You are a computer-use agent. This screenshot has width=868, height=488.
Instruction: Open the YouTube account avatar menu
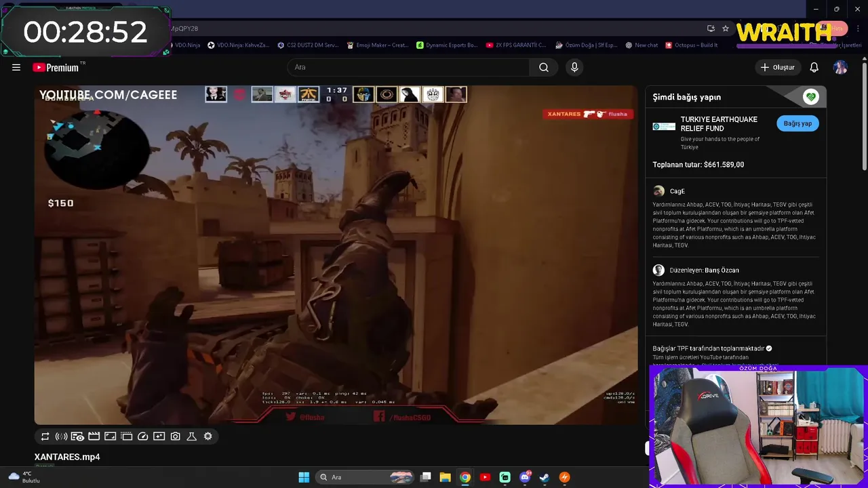pos(840,67)
